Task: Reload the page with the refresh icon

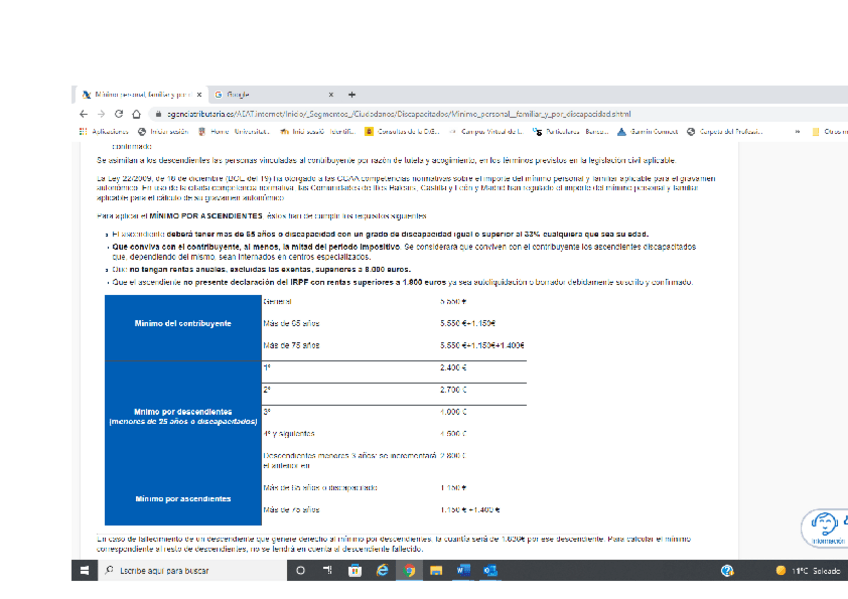Action: (119, 114)
